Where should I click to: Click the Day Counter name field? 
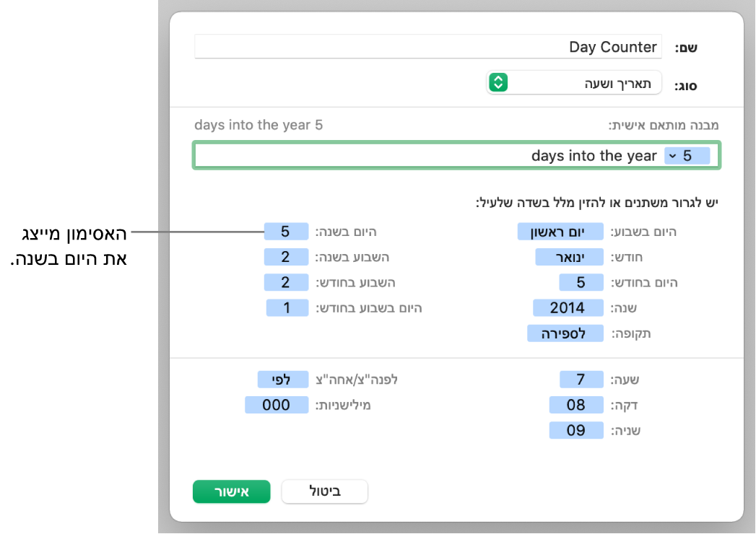point(428,47)
